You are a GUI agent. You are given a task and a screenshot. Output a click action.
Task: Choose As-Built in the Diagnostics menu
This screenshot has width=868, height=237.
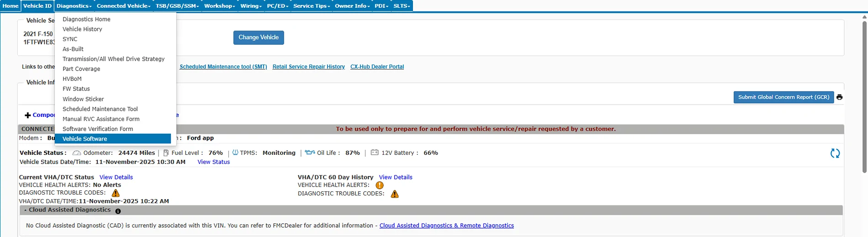pos(73,49)
